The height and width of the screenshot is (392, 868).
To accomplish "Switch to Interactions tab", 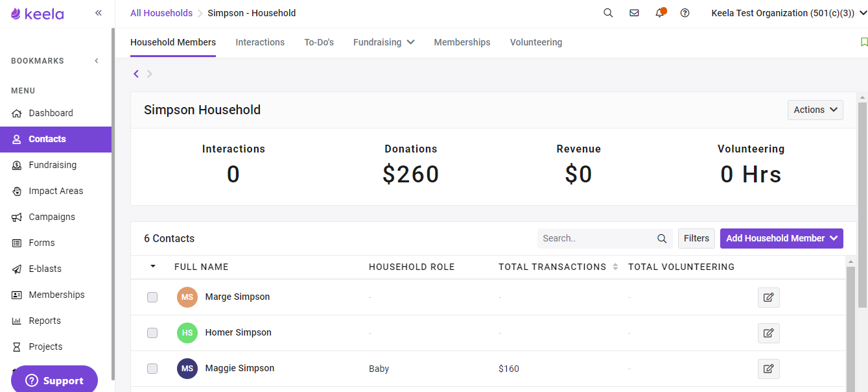I will [x=260, y=42].
